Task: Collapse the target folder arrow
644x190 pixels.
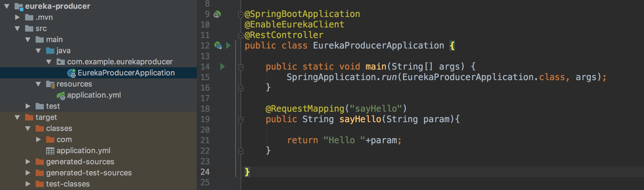Action: click(17, 117)
